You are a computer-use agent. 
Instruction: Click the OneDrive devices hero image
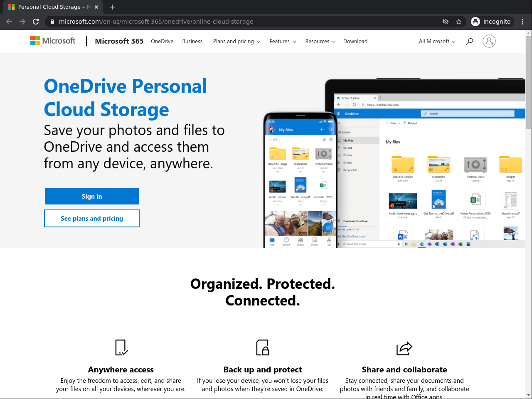click(x=394, y=163)
